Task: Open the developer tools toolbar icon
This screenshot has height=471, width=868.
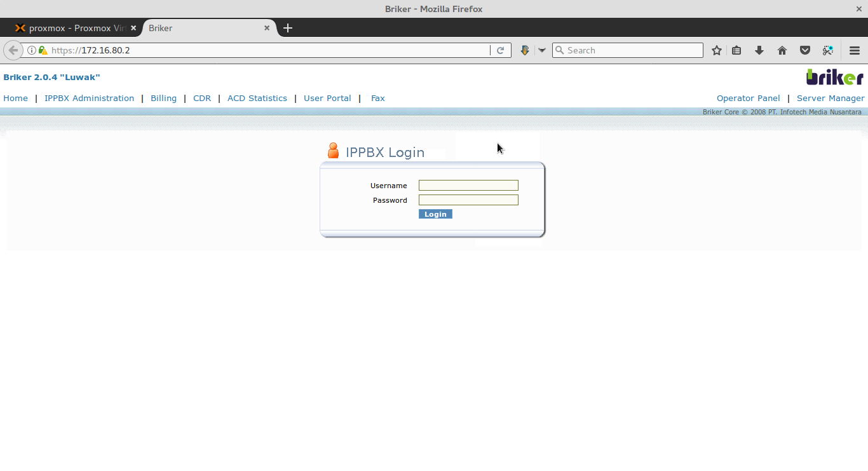Action: pyautogui.click(x=828, y=50)
